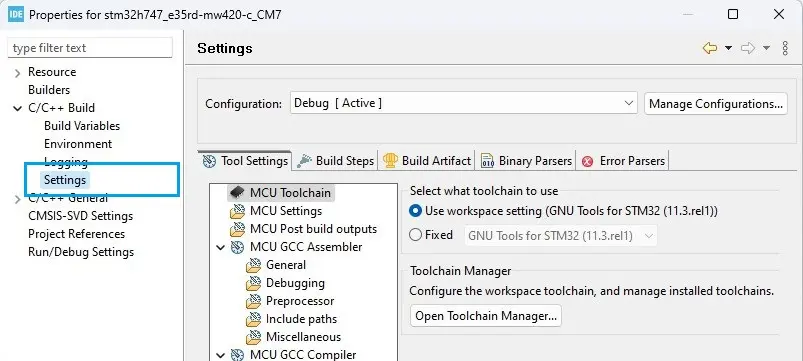Click the Binary Parsers tab icon
The height and width of the screenshot is (361, 803).
487,161
